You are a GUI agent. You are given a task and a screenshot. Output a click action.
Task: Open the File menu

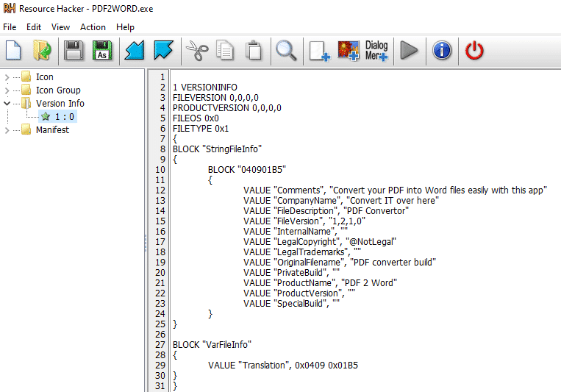tap(10, 27)
